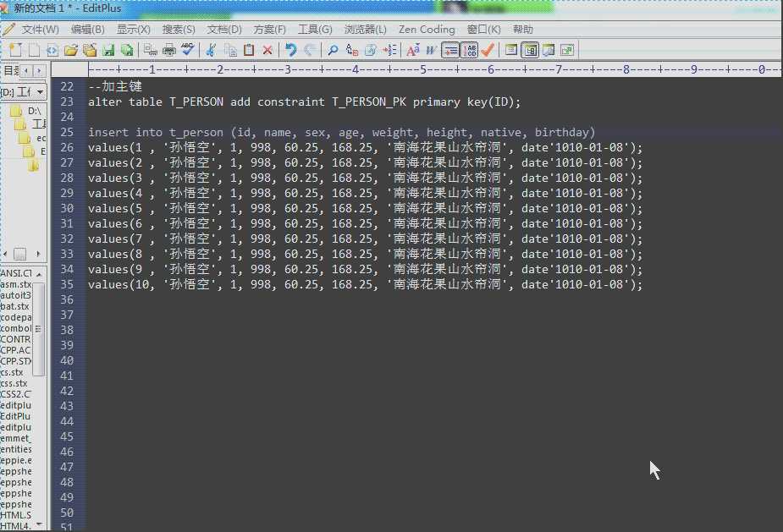Select the 'ec' folder in directory tree
This screenshot has width=783, height=532.
click(x=41, y=138)
